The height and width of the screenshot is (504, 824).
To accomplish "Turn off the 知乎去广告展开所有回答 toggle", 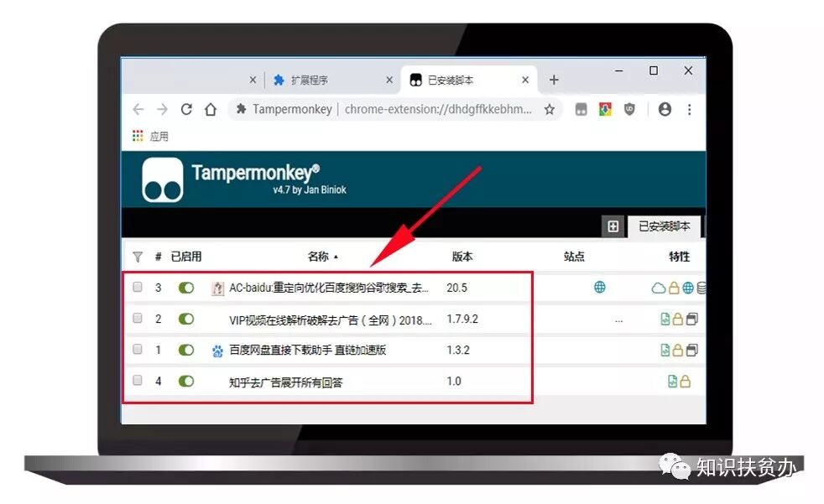I will tap(186, 382).
